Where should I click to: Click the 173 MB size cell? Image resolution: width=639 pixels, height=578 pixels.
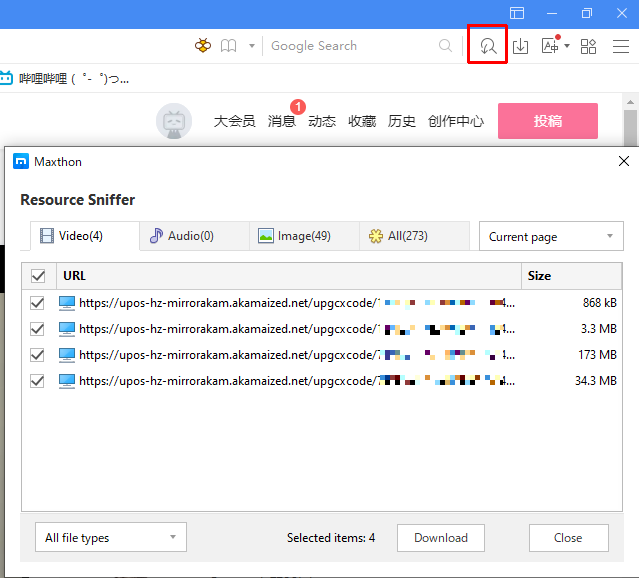coord(597,355)
